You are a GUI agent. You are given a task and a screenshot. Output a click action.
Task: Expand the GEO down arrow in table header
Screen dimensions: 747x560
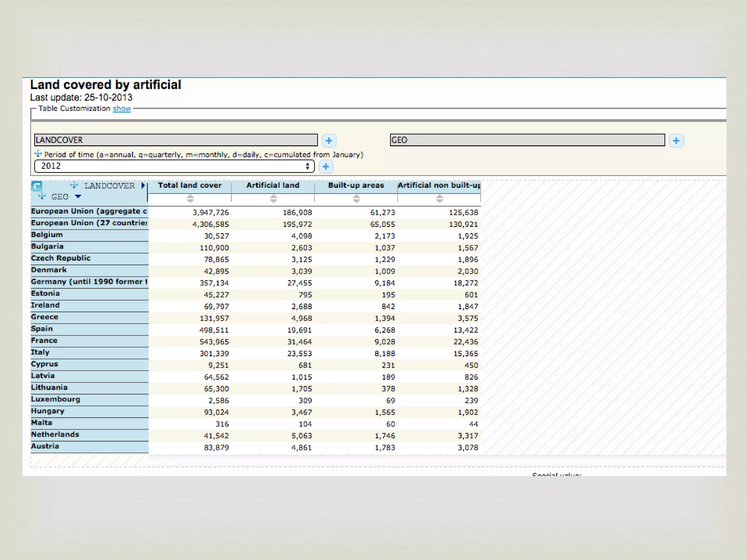pos(78,197)
